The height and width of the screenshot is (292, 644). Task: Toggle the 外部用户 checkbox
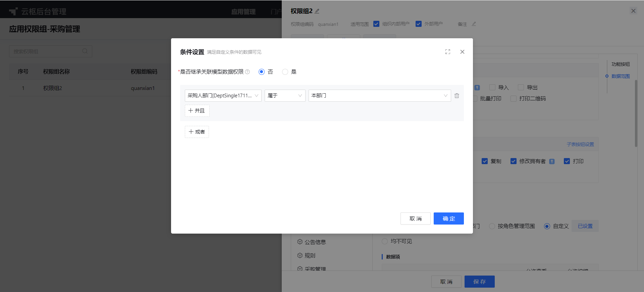tap(419, 24)
